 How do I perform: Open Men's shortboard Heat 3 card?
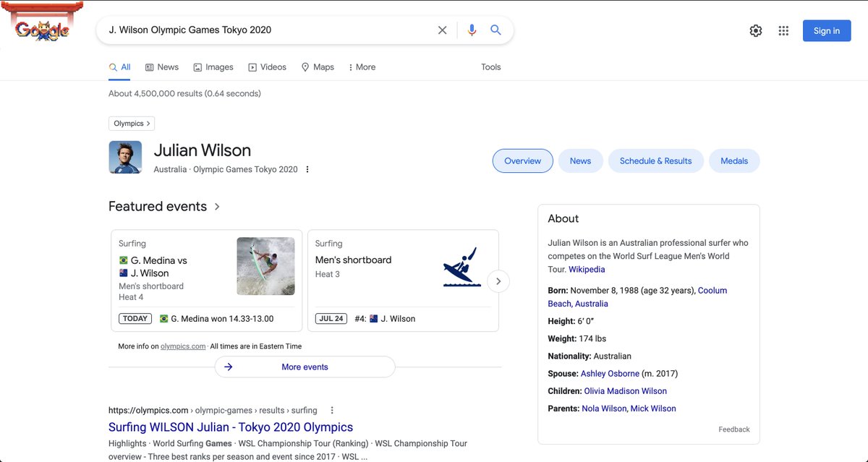coord(403,281)
